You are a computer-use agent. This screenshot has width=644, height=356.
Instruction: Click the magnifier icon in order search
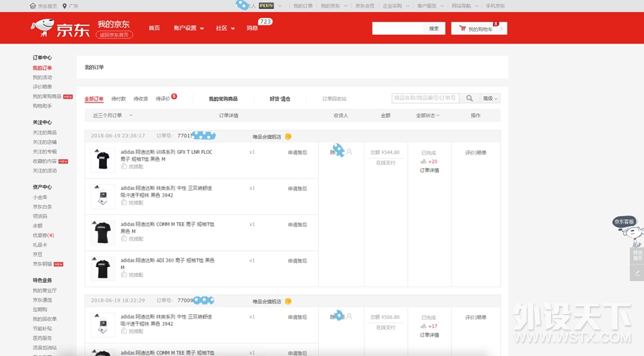click(469, 98)
